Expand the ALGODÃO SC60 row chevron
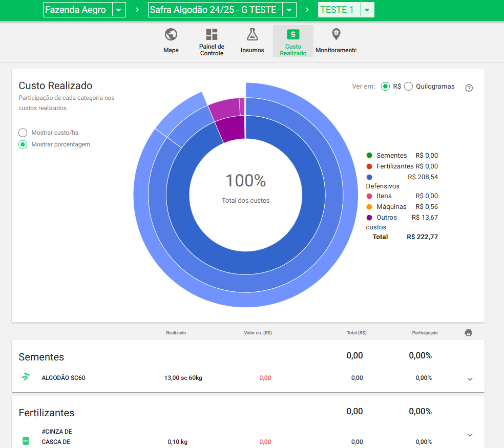Screen dimensions: 504x448 pyautogui.click(x=470, y=379)
